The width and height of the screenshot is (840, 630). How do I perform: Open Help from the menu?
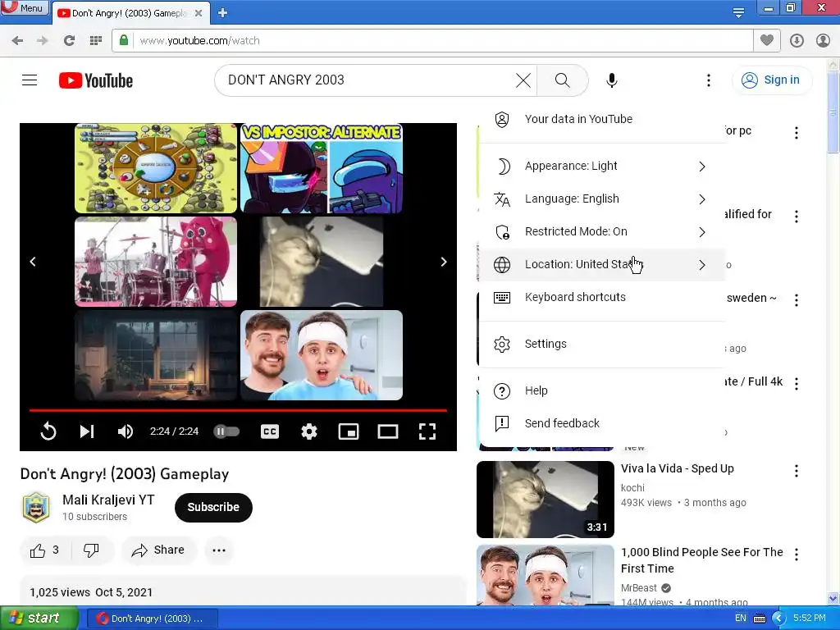click(x=601, y=391)
